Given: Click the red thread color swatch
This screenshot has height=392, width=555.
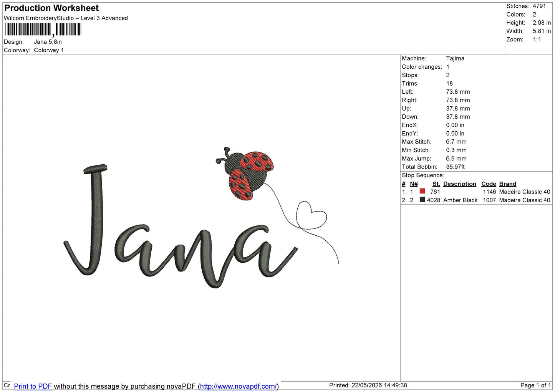Looking at the screenshot, I should point(422,191).
